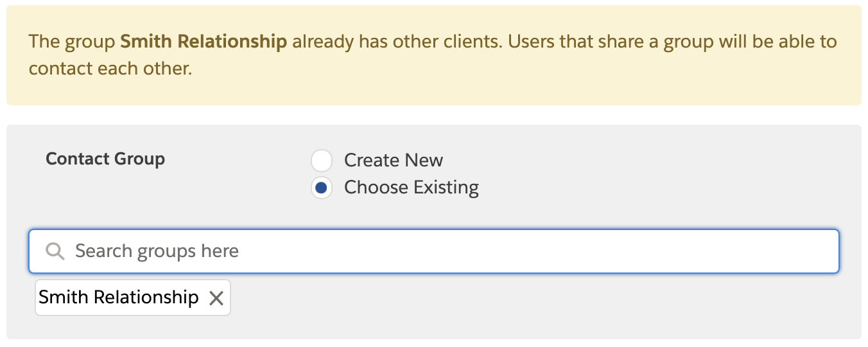Click the Choose Existing option label
Image resolution: width=868 pixels, height=347 pixels.
(x=412, y=188)
